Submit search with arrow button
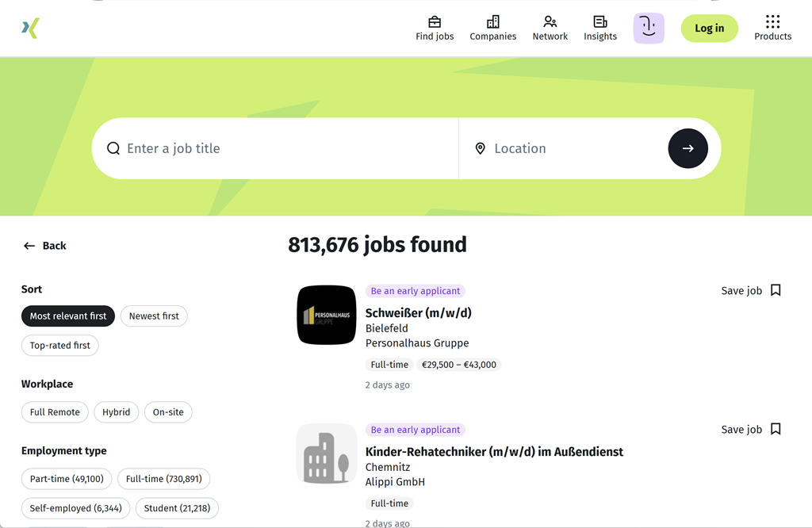The height and width of the screenshot is (528, 812). point(688,148)
